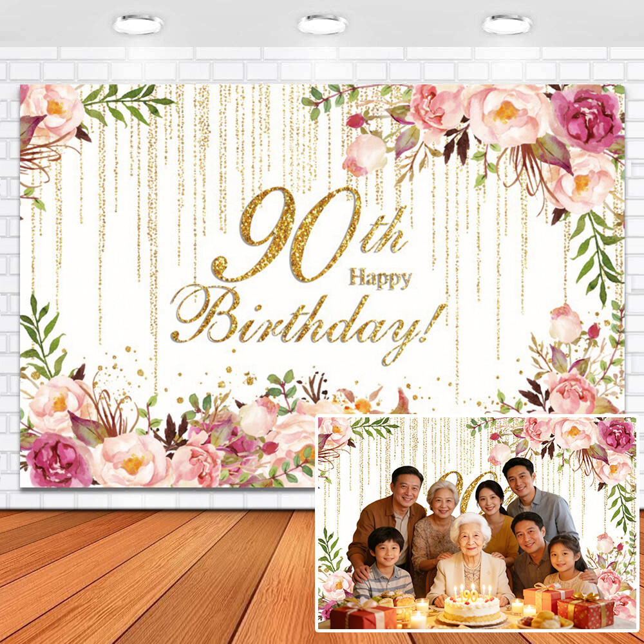644x644 pixels.
Task: Click the pink rosebud under top-center flowers
Action: [365, 155]
